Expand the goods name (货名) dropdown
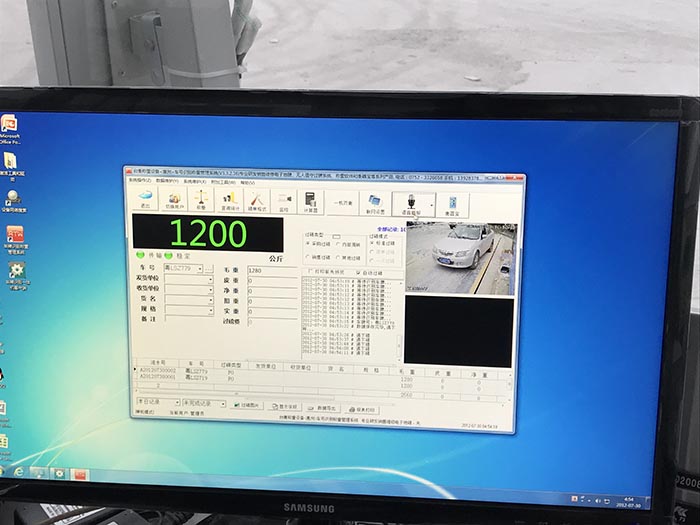 coord(210,300)
